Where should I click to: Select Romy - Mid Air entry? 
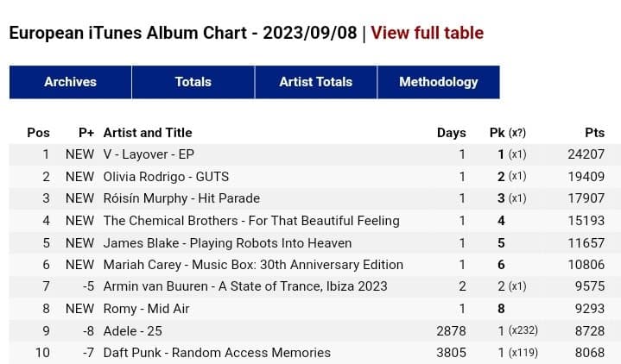coord(146,309)
